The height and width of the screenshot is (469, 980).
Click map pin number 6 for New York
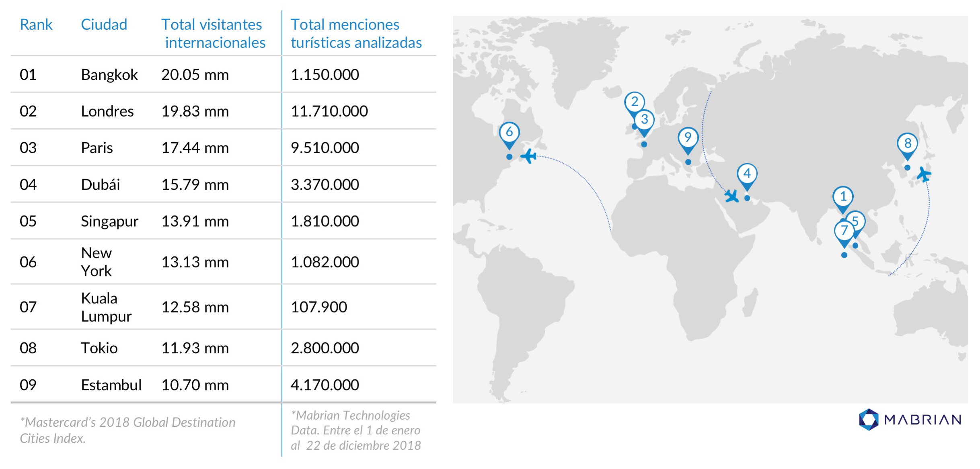tap(509, 132)
